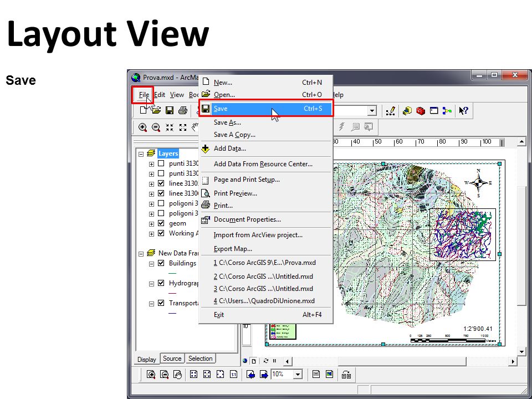Select the layout Pan hand tool
This screenshot has width=532, height=399.
tap(178, 374)
